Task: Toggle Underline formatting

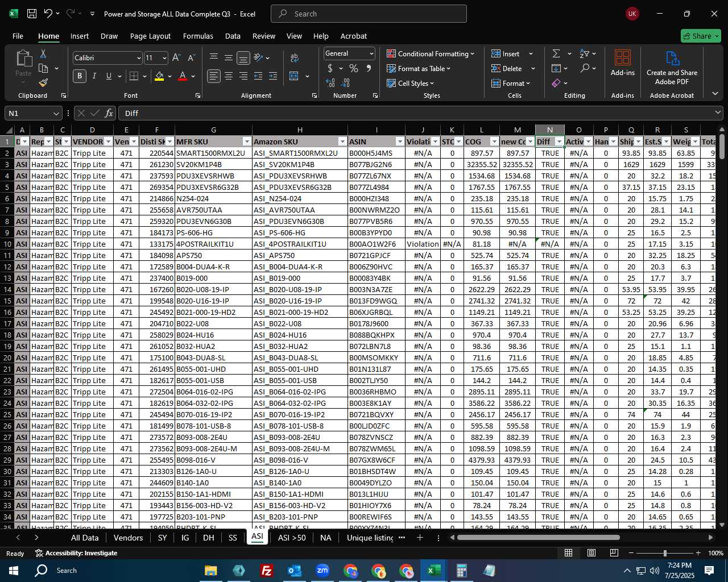Action: [109, 76]
